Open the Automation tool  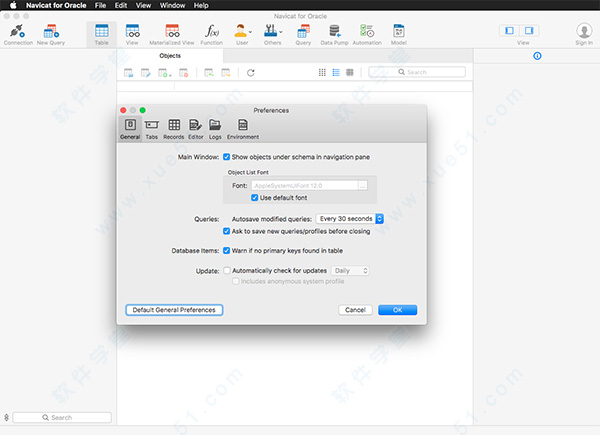(367, 34)
